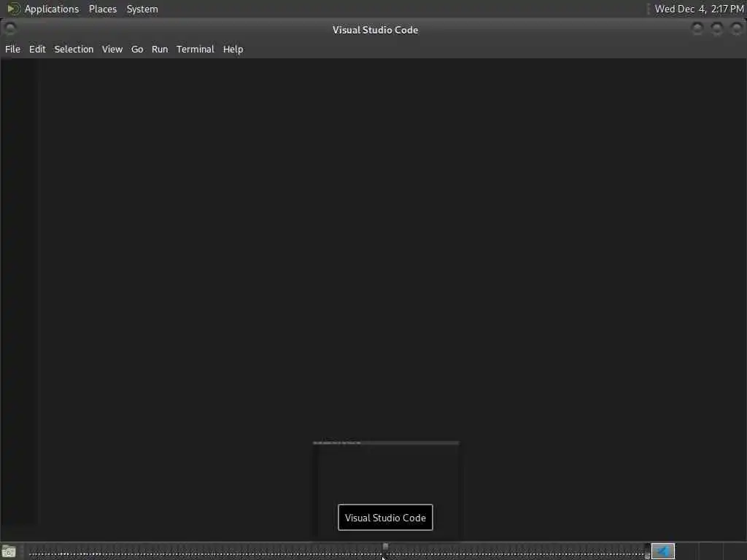Minimize the Visual Studio Code window
Viewport: 747px width, 560px height.
[x=697, y=29]
